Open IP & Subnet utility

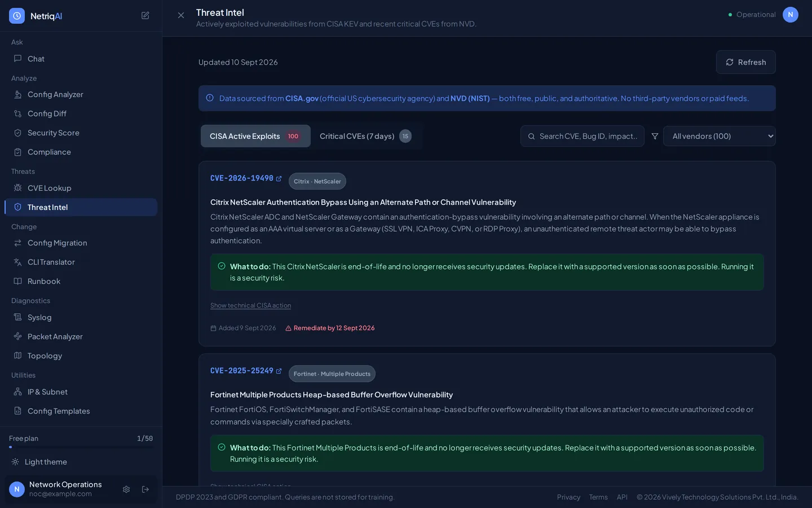[81, 392]
